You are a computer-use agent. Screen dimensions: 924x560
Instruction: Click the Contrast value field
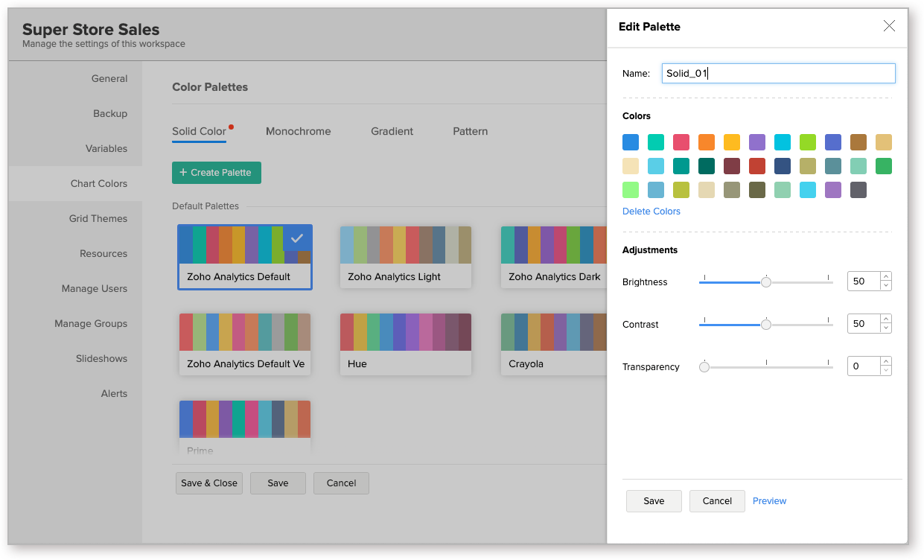(864, 324)
